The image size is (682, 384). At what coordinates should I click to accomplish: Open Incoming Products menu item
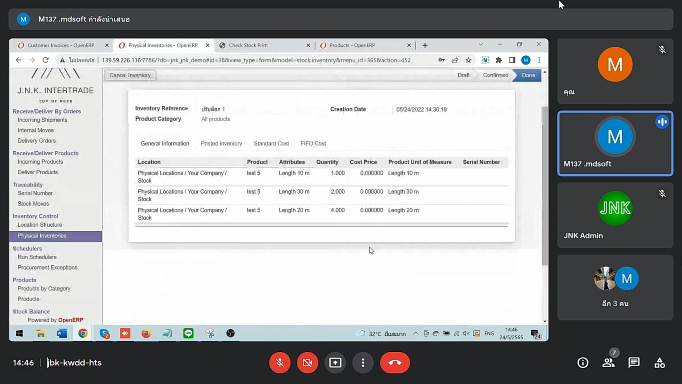pyautogui.click(x=40, y=162)
